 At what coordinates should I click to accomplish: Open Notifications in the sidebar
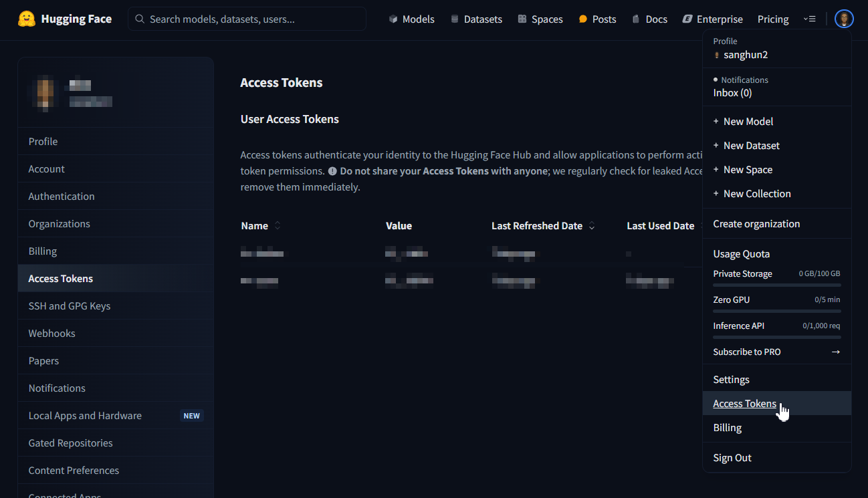pyautogui.click(x=116, y=388)
